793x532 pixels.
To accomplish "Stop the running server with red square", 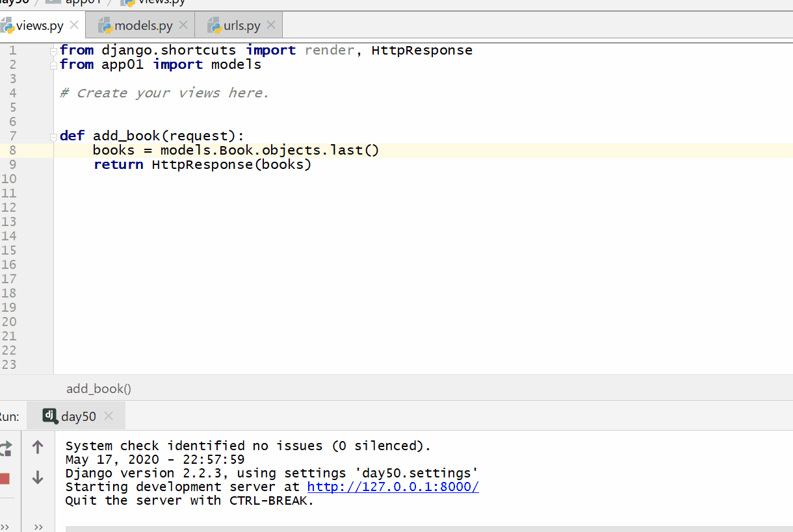I will (5, 479).
